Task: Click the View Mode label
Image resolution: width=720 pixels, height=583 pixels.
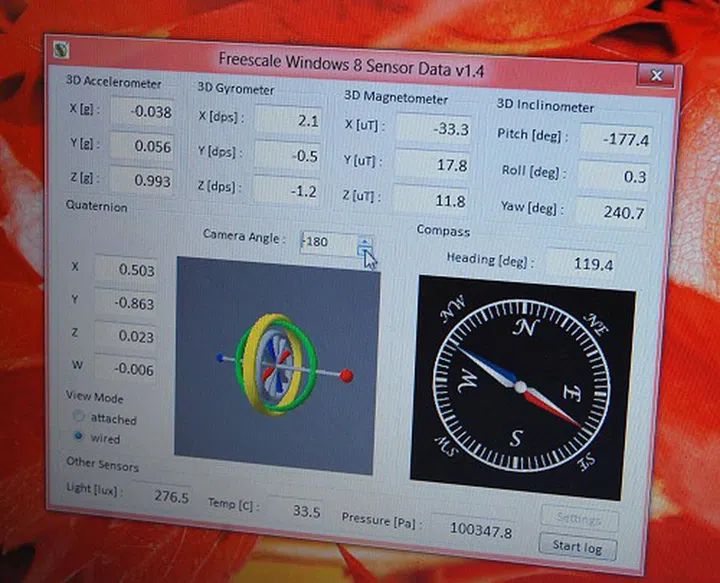Action: 94,396
